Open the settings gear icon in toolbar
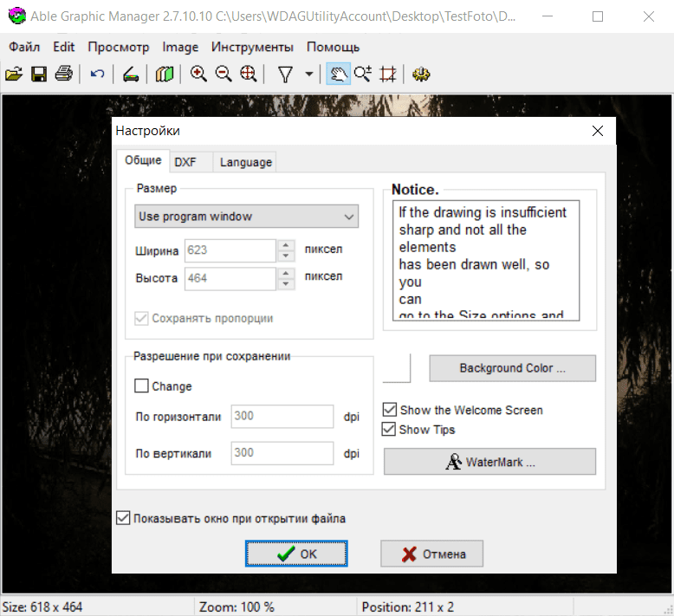 pyautogui.click(x=421, y=74)
